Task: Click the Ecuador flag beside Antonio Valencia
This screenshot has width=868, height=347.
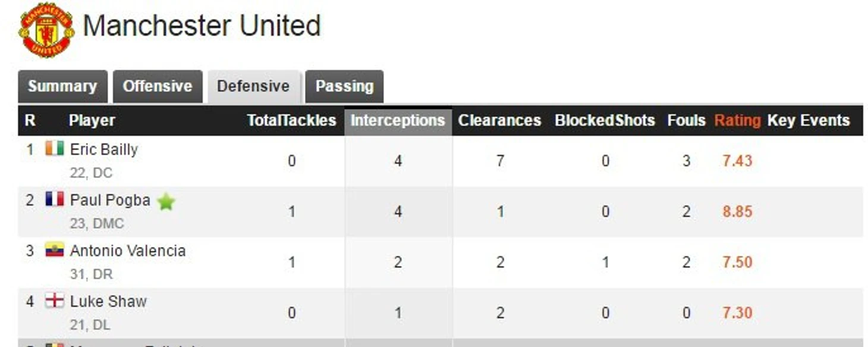Action: pos(54,250)
